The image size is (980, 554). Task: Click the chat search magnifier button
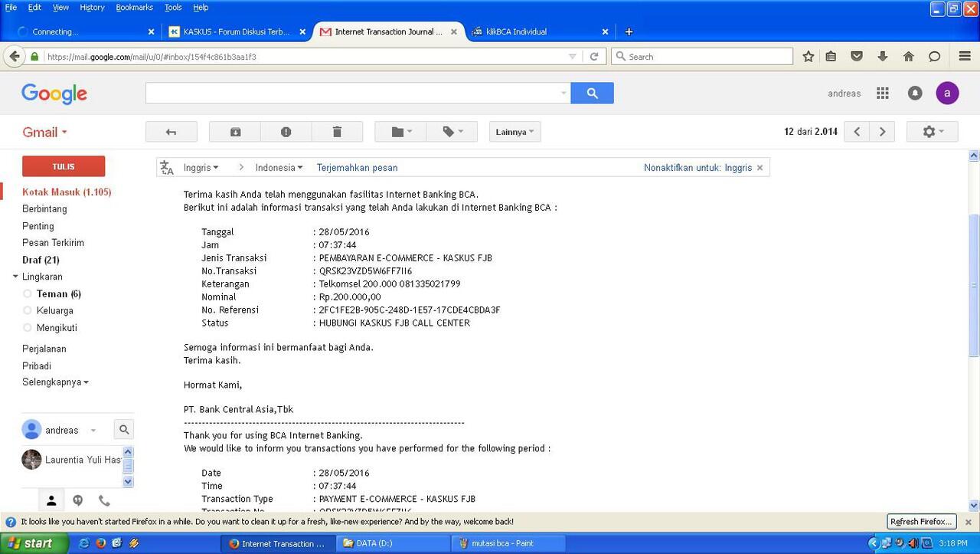pos(124,430)
